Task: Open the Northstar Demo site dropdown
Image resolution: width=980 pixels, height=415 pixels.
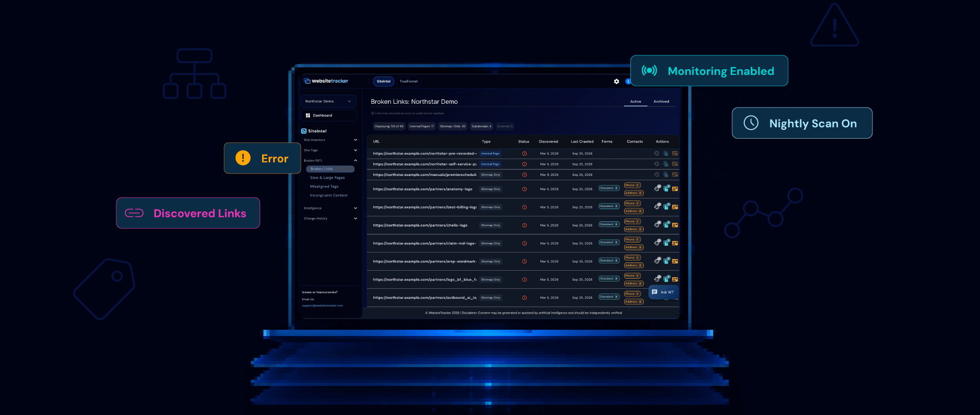Action: point(329,101)
